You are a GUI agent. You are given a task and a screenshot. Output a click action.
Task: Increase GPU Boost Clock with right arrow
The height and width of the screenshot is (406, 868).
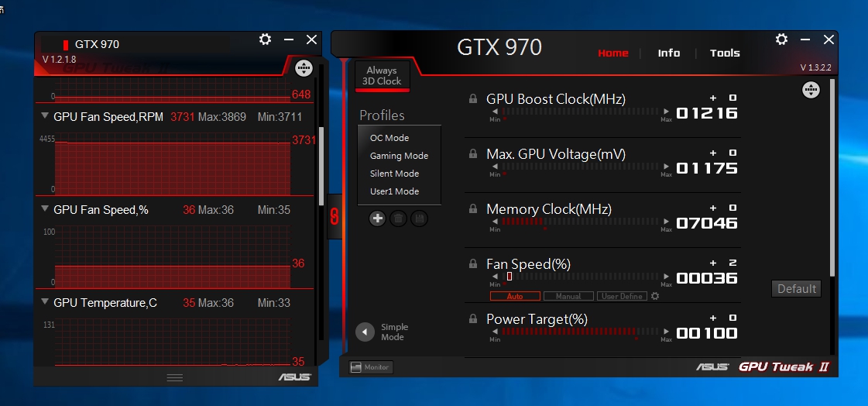pyautogui.click(x=667, y=112)
